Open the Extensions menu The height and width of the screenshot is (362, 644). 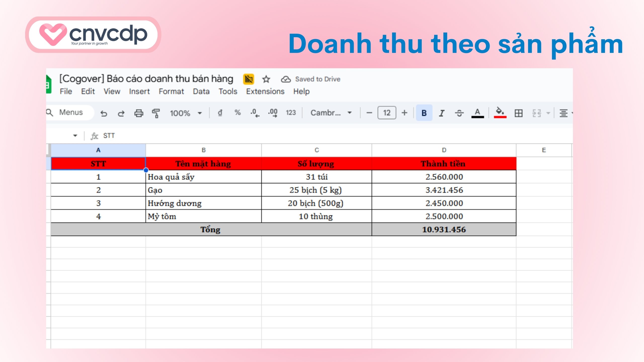point(265,91)
